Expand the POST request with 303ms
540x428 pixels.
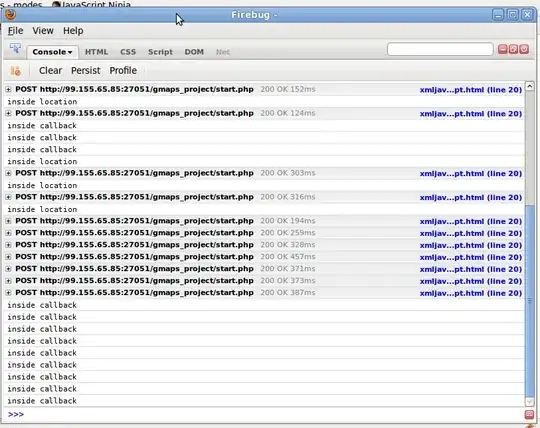[8, 173]
